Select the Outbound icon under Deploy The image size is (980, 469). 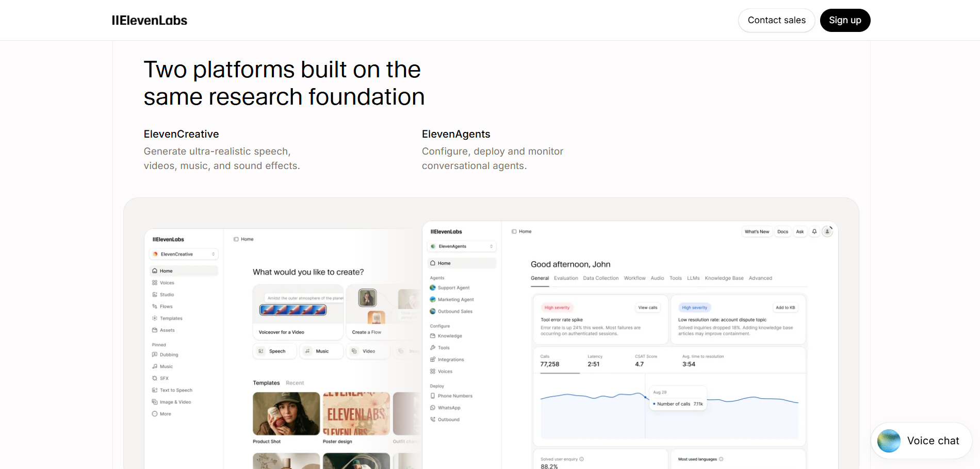pyautogui.click(x=433, y=420)
